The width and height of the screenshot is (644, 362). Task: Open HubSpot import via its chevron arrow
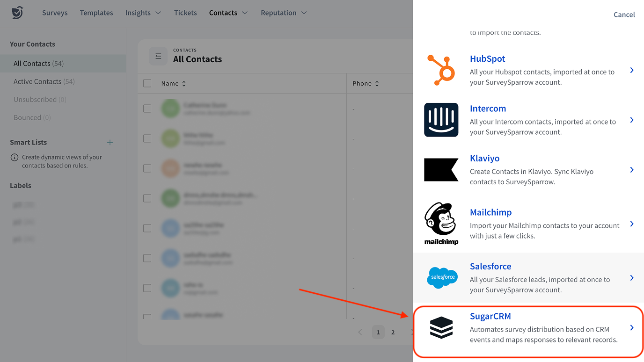coord(631,70)
